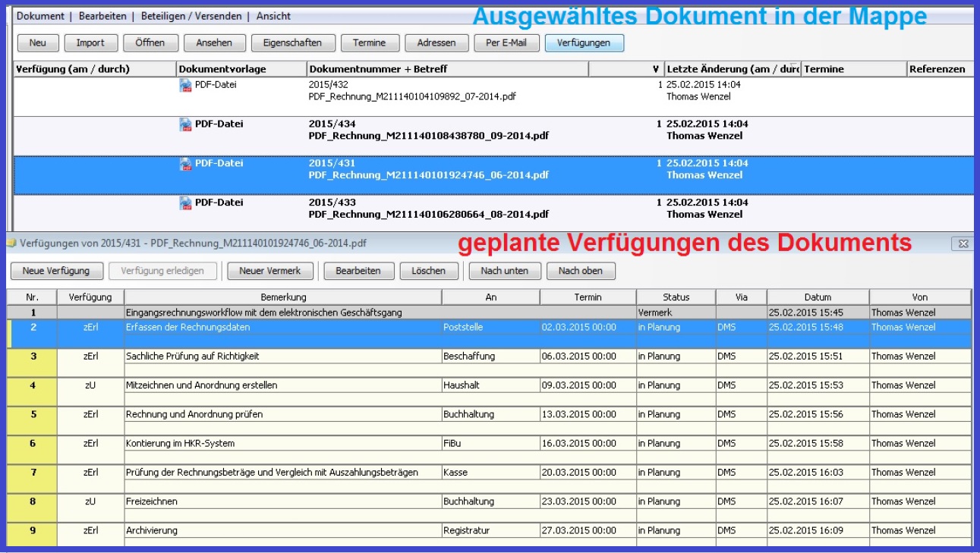The width and height of the screenshot is (980, 553).
Task: Click PDF icon of selected document 2015/431
Action: pyautogui.click(x=185, y=164)
